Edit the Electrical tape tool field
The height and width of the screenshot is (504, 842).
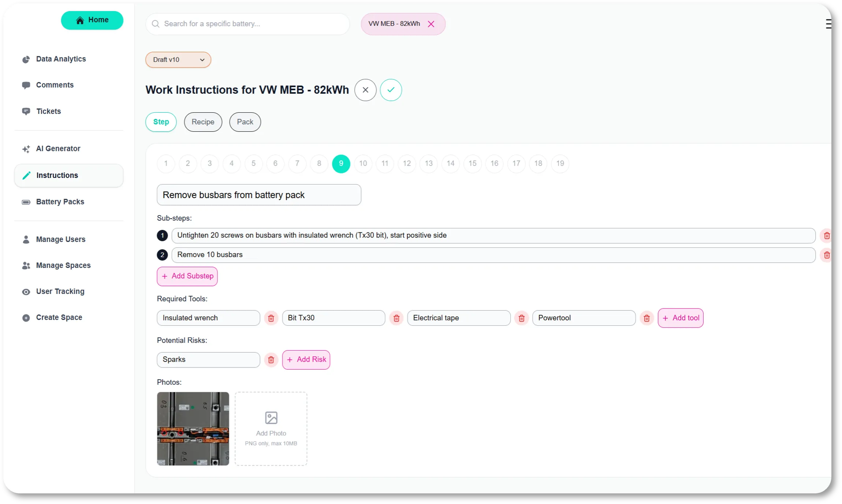[x=459, y=318]
